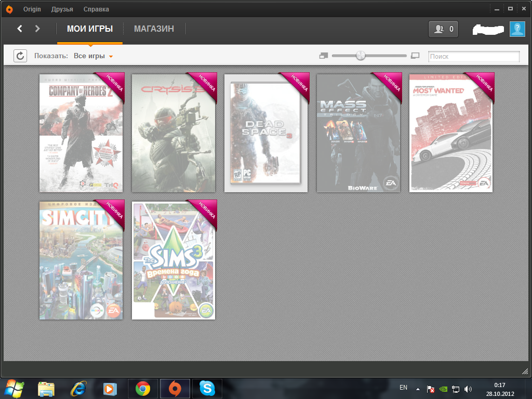Click the window resize grip corner
Viewport: 532px width, 399px height.
[525, 371]
